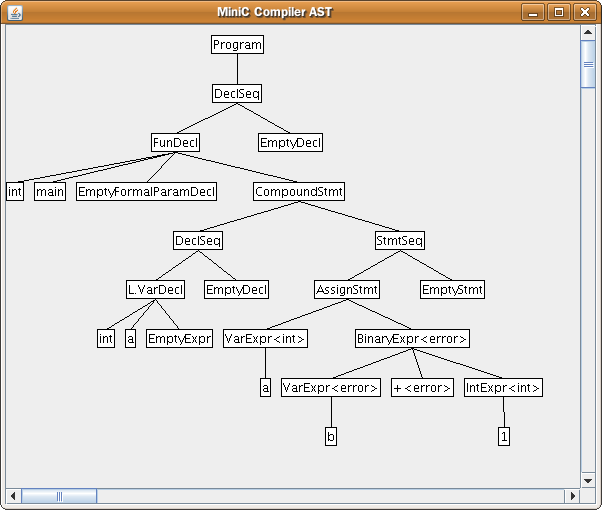Close the MiniC Compiler AST window
The height and width of the screenshot is (510, 602).
pyautogui.click(x=583, y=12)
